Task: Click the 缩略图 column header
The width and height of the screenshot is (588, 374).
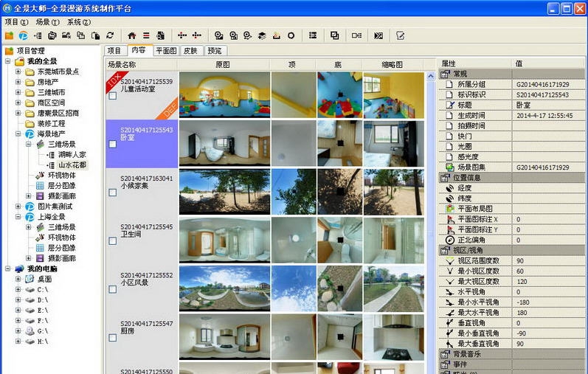Action: pyautogui.click(x=392, y=64)
